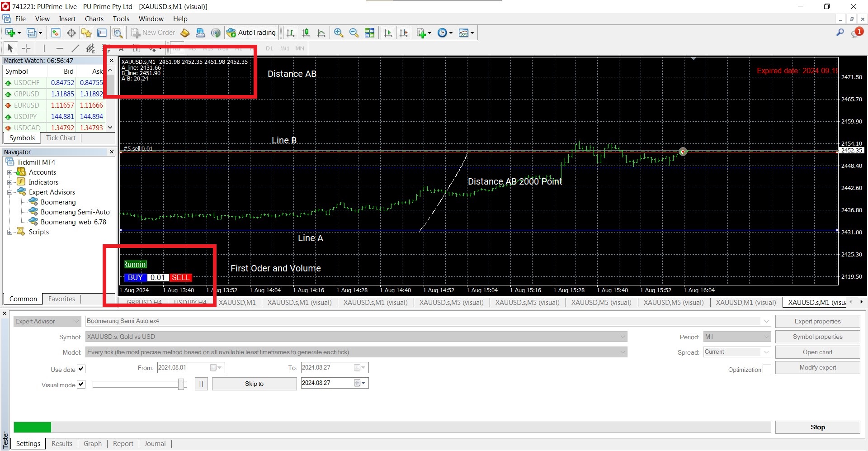Open the Results tab in tester
Image resolution: width=868 pixels, height=451 pixels.
(x=62, y=444)
